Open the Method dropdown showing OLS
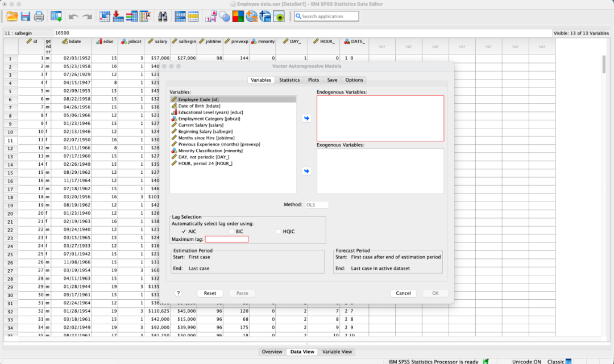Viewport: 614px width, 364px height. point(317,204)
